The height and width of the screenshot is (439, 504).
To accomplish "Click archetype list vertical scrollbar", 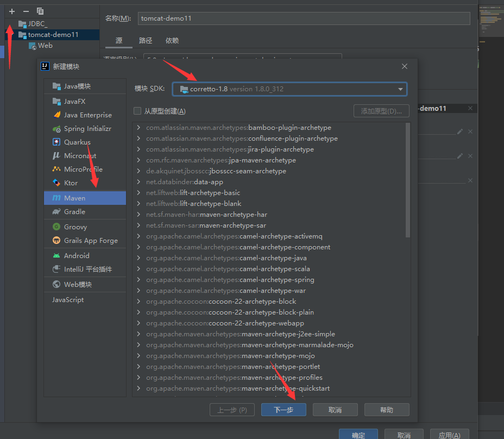I will click(x=407, y=180).
